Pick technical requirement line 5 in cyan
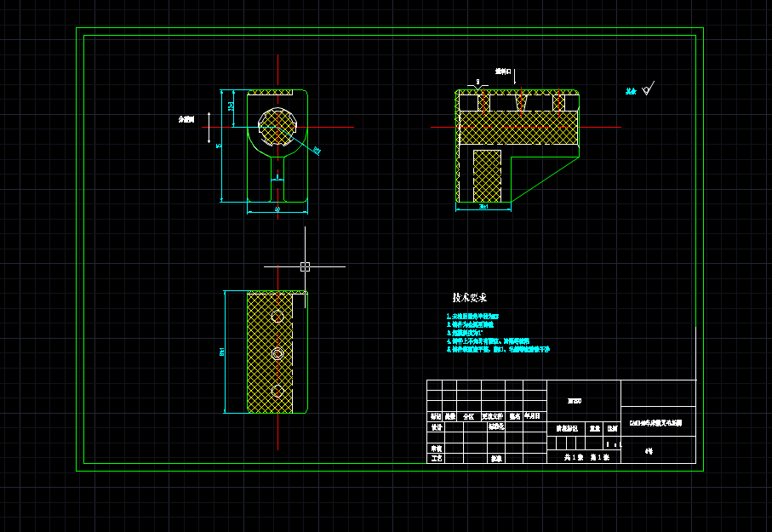Screen dimensions: 772x532 click(x=498, y=349)
